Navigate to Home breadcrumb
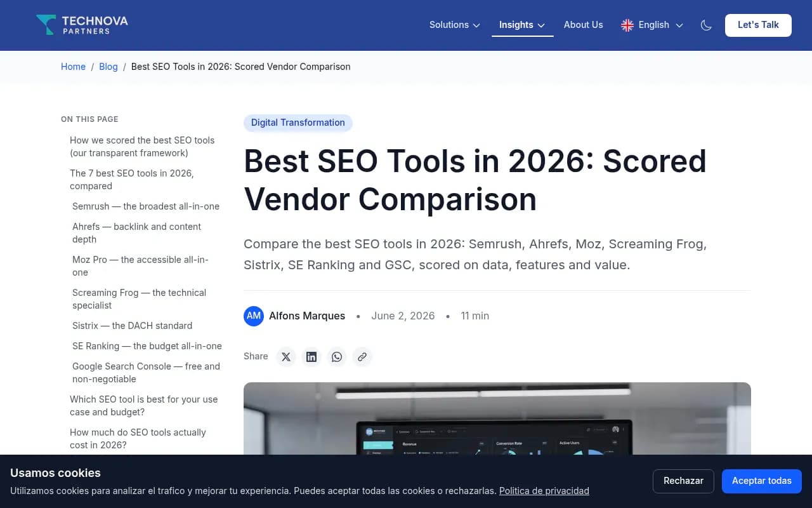 [x=73, y=67]
